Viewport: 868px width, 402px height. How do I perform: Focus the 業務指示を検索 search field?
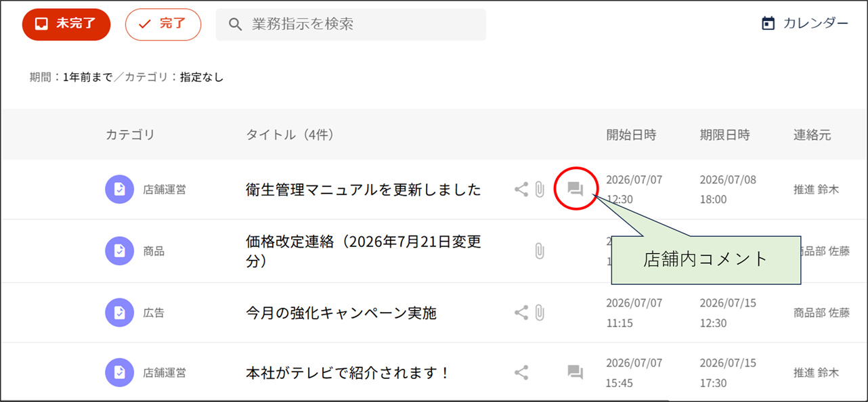(351, 24)
